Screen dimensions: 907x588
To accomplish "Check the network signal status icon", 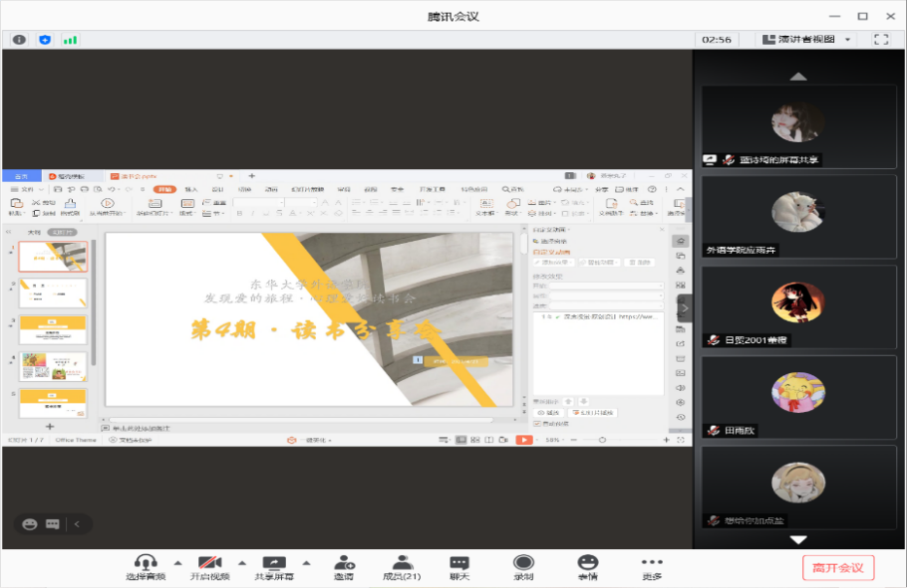I will click(x=70, y=40).
